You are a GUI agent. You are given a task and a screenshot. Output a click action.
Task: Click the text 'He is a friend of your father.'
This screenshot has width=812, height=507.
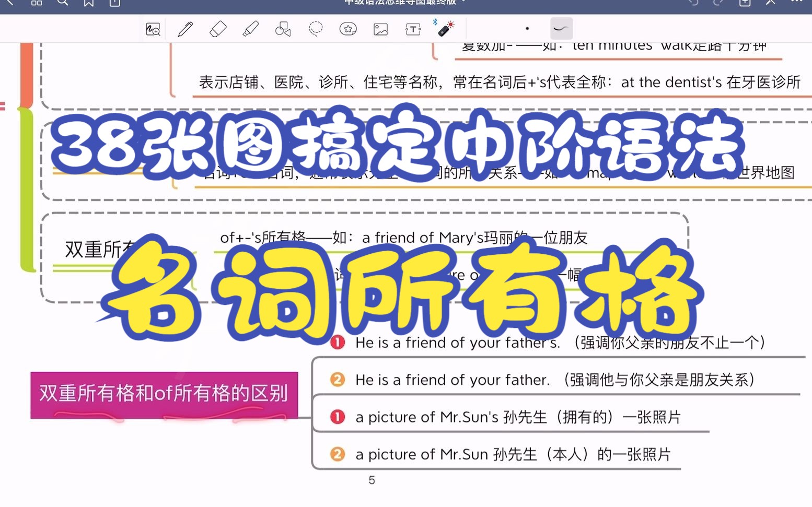(453, 380)
